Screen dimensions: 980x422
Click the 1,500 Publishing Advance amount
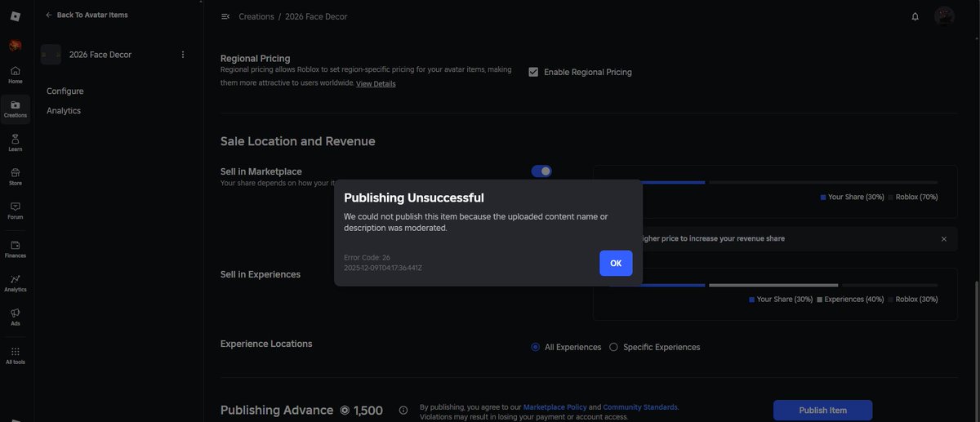tap(367, 411)
